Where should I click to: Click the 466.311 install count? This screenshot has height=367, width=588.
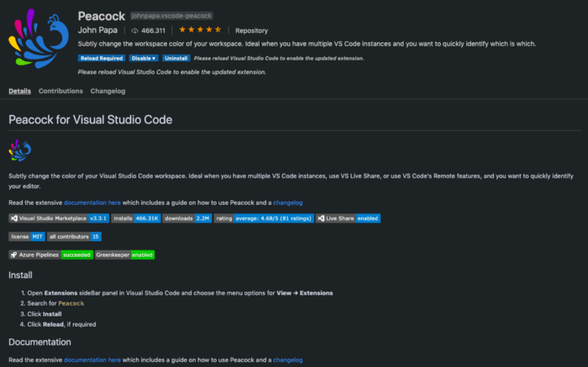(x=153, y=31)
